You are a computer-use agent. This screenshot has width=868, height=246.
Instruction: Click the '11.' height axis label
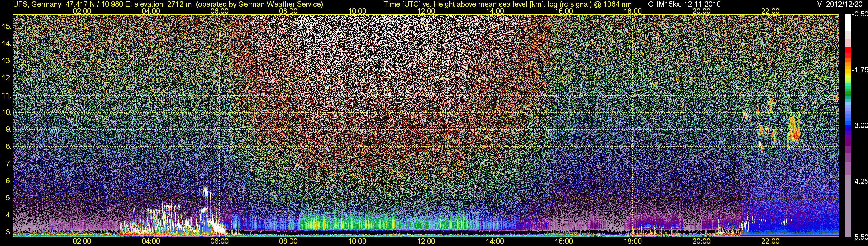pos(7,95)
